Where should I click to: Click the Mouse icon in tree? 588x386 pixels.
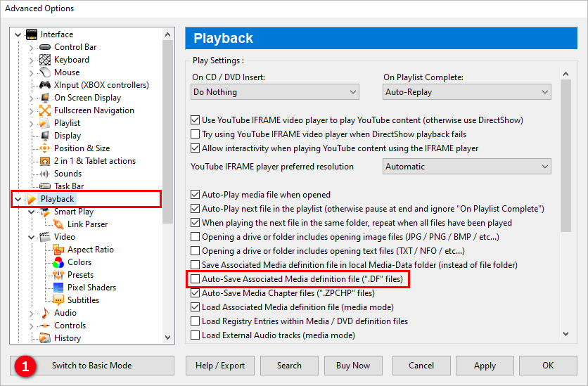(x=45, y=72)
